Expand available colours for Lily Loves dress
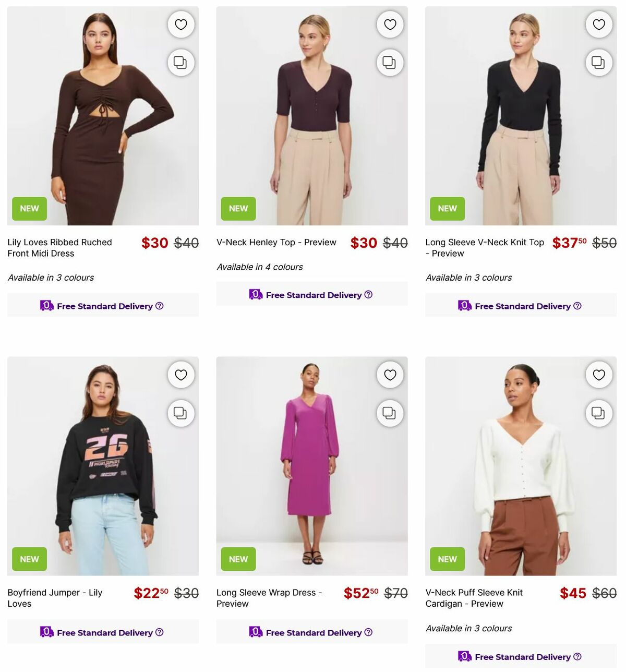The image size is (626, 672). tap(51, 277)
